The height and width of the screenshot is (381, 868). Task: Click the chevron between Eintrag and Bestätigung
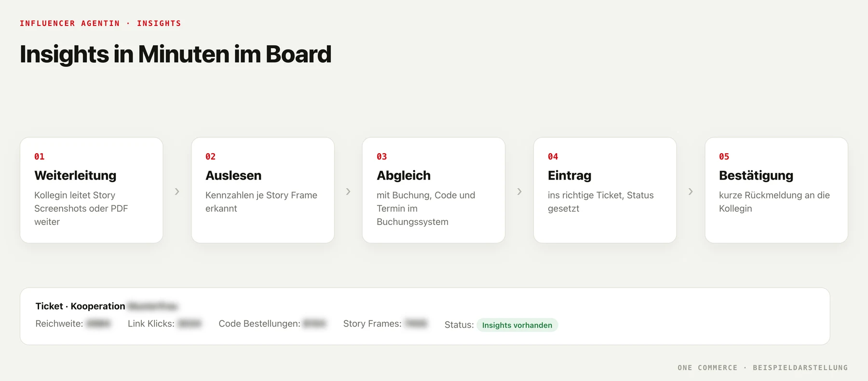[691, 191]
